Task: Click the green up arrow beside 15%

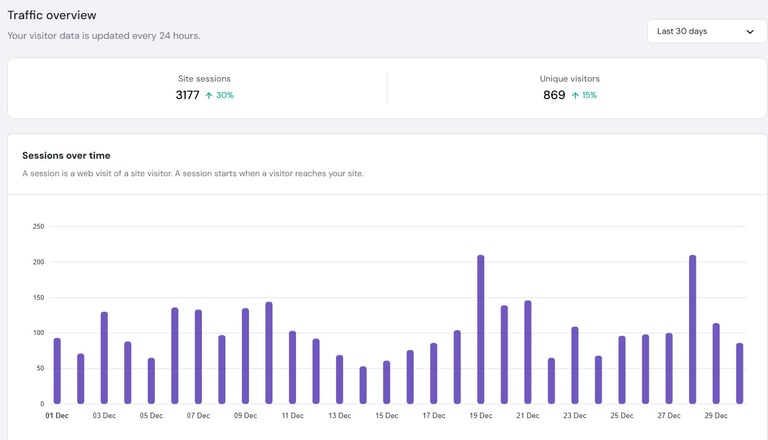Action: (575, 95)
